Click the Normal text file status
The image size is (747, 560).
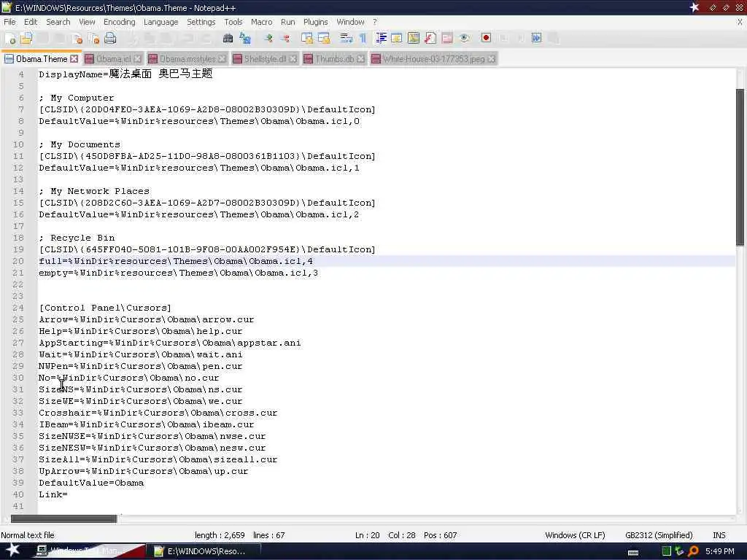click(x=28, y=535)
